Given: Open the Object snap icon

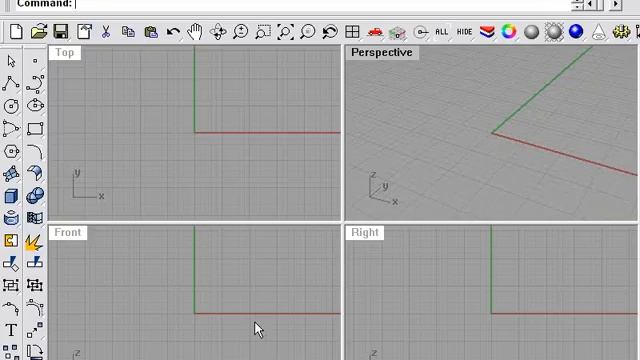Looking at the screenshot, I should pyautogui.click(x=420, y=32).
